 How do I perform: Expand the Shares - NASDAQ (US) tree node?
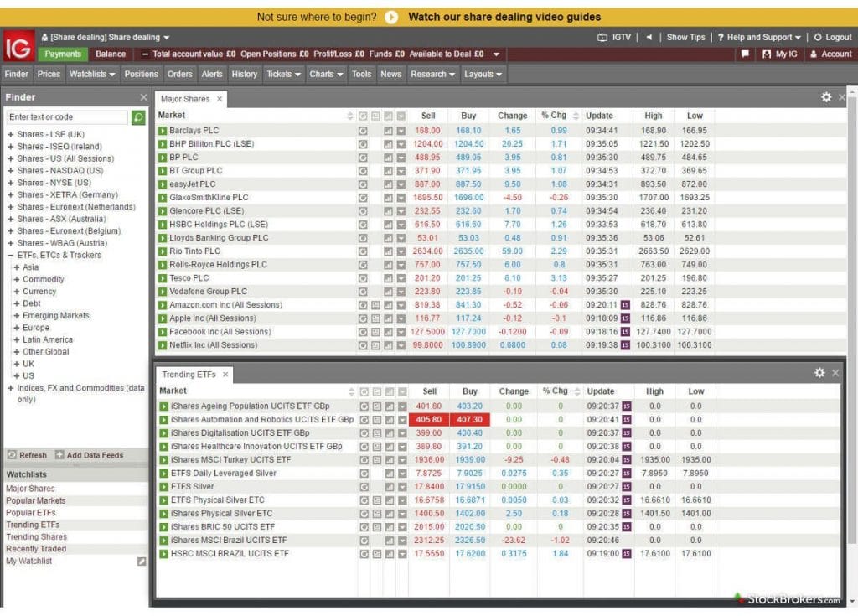[x=11, y=170]
